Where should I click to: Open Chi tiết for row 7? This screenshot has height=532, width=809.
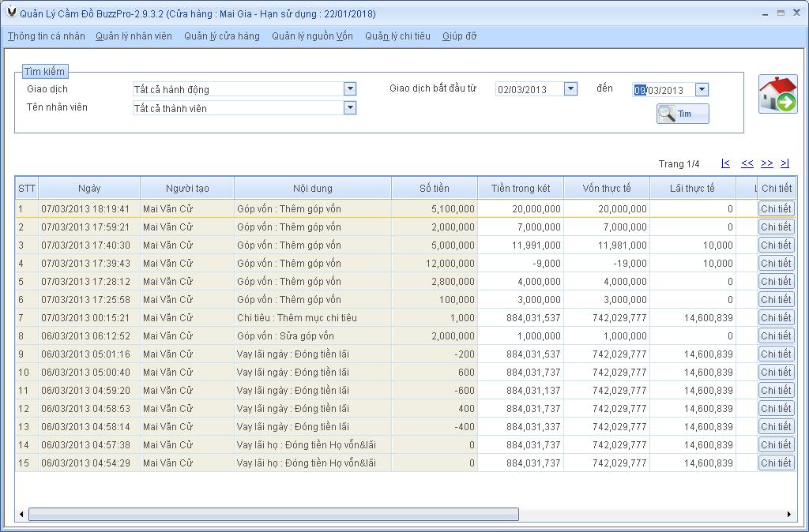point(776,317)
